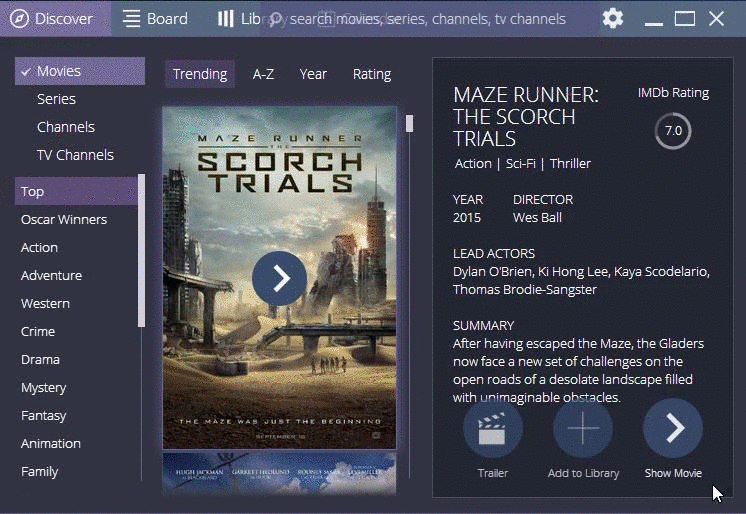Image resolution: width=746 pixels, height=514 pixels.
Task: Click the Discover compass icon
Action: [20, 19]
